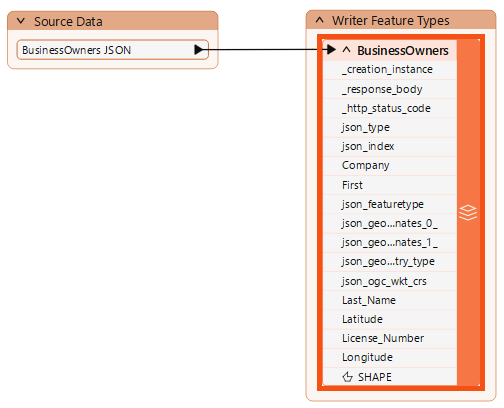
Task: Click the BusinessOwners JSON output port arrow
Action: 199,50
